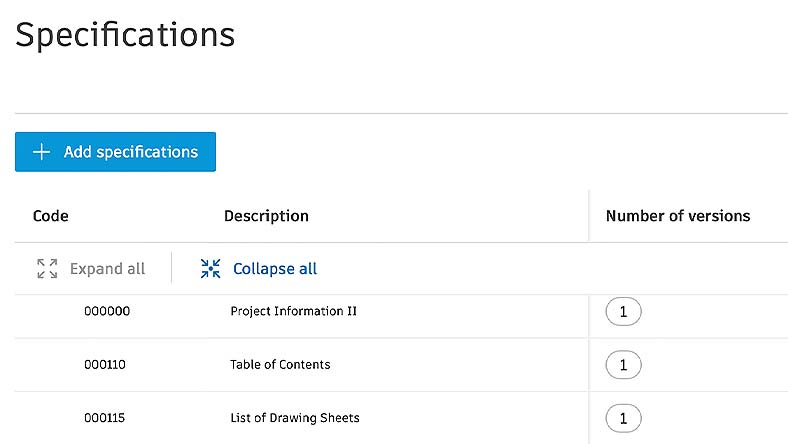The image size is (788, 444).
Task: Click the Number of versions column header
Action: 677,216
